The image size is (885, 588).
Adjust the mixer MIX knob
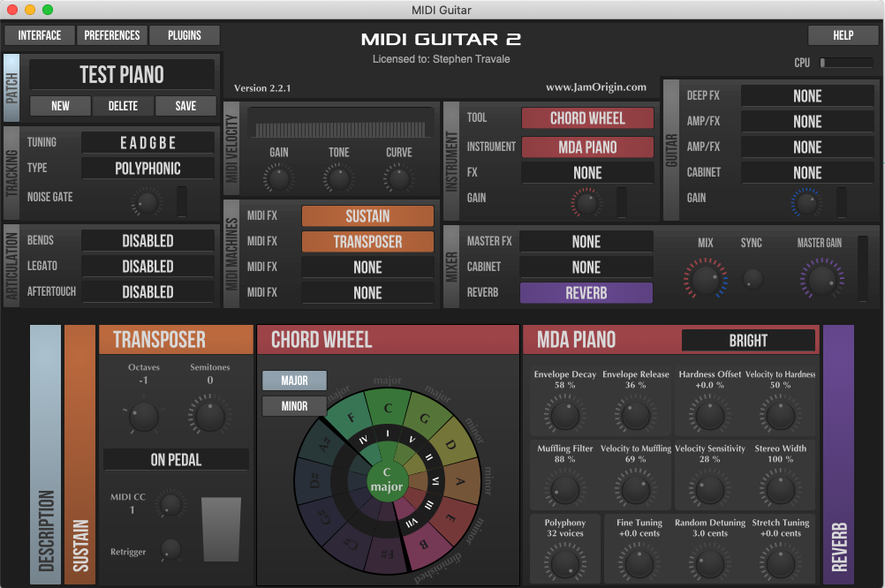coord(706,278)
